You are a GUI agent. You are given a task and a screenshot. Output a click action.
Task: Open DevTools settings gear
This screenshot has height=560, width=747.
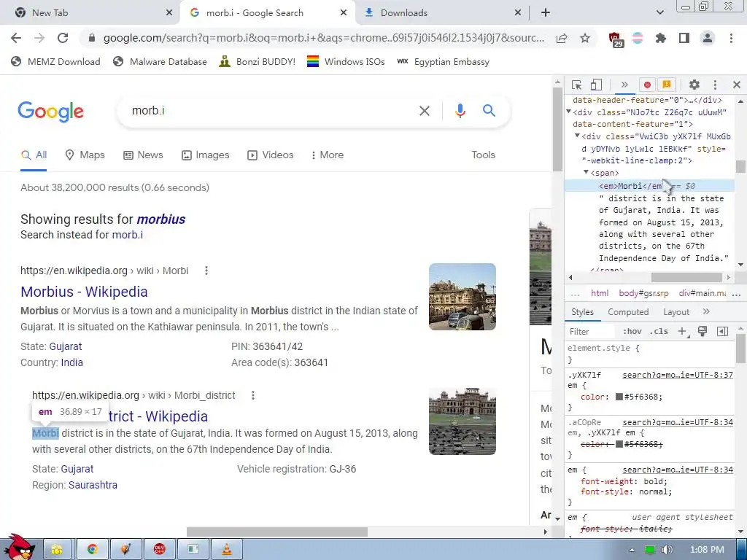click(x=694, y=85)
